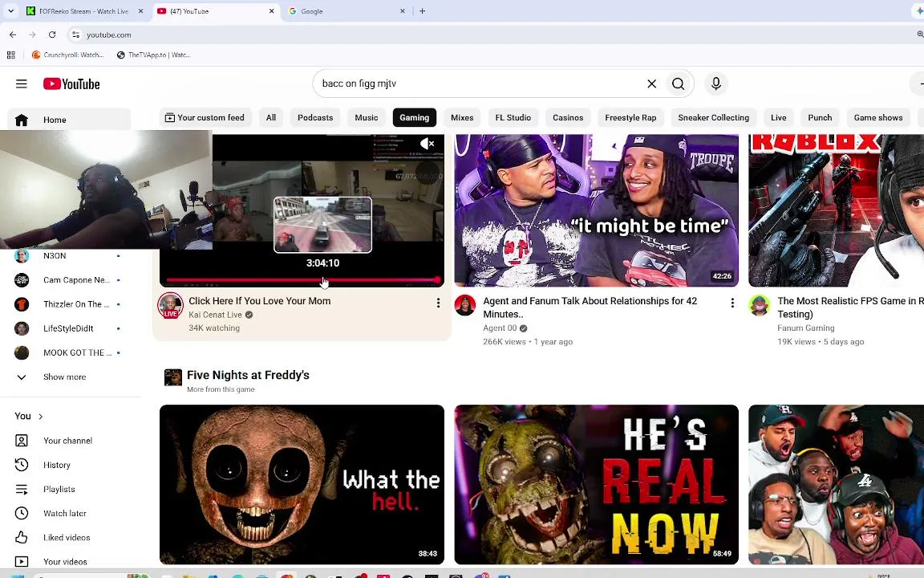Open the TheTVApp.to bookmark
This screenshot has width=924, height=578.
point(154,55)
